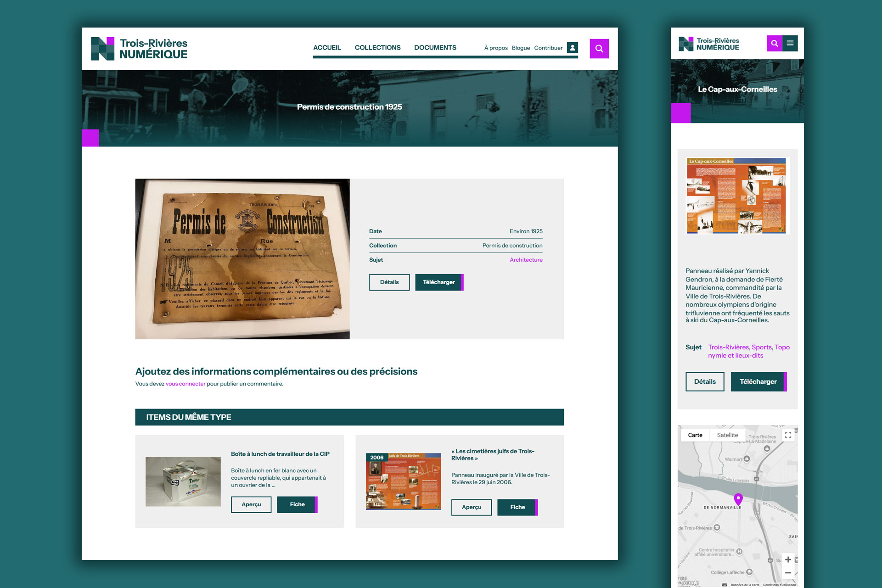Open the COLLECTIONS menu item
The width and height of the screenshot is (882, 588).
(x=377, y=48)
